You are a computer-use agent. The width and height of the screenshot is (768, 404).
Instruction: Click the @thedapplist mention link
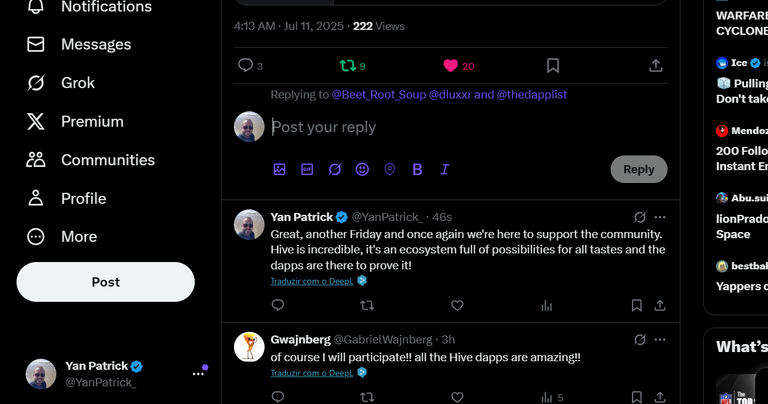[x=532, y=95]
